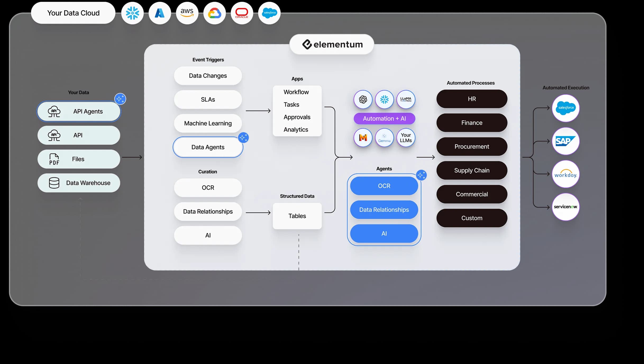Click the Google Cloud icon

215,13
